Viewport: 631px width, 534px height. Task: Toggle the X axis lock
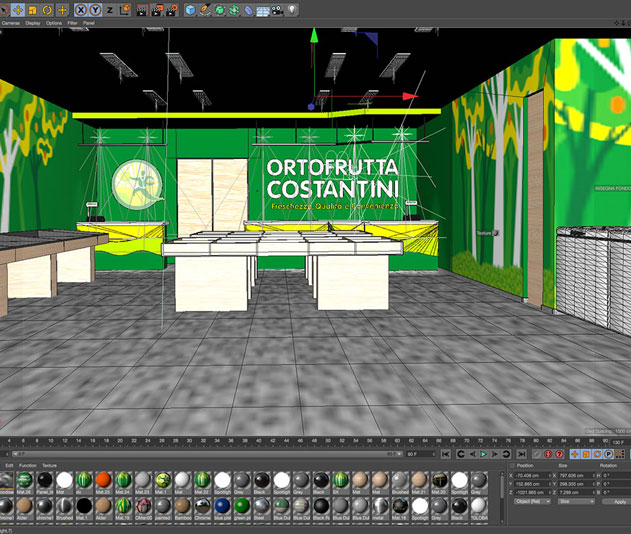coord(81,10)
